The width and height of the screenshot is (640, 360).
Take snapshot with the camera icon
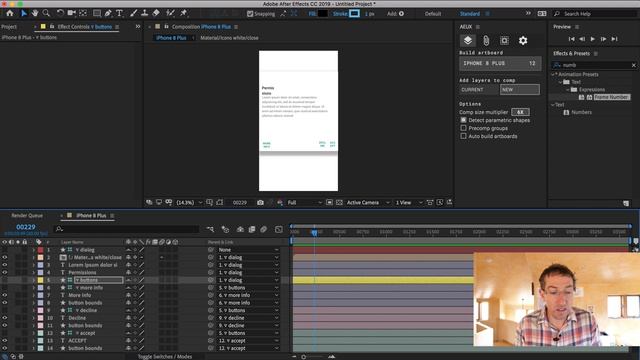click(x=260, y=202)
